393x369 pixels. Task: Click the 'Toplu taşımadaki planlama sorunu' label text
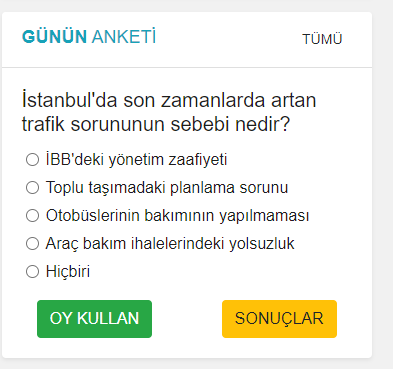[x=167, y=187]
